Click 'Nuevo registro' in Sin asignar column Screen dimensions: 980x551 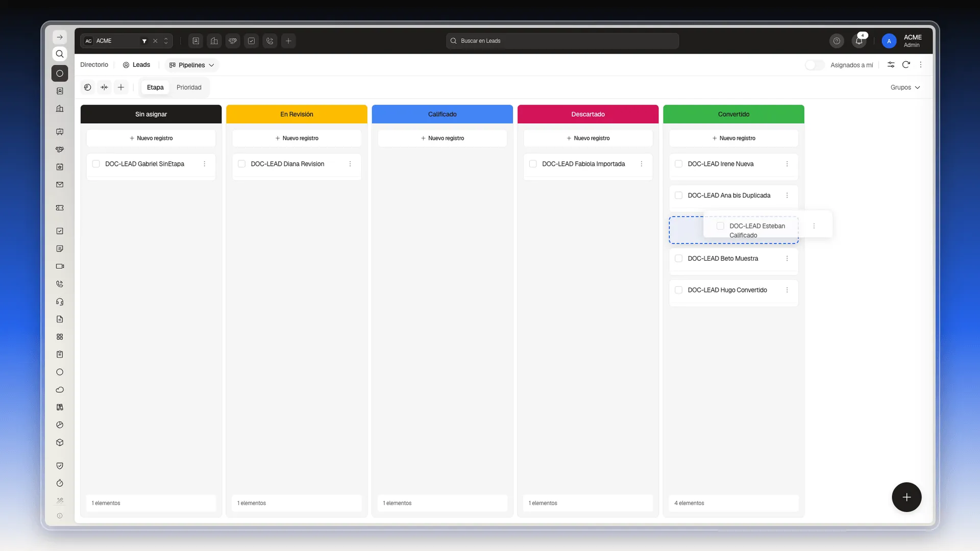(x=151, y=138)
